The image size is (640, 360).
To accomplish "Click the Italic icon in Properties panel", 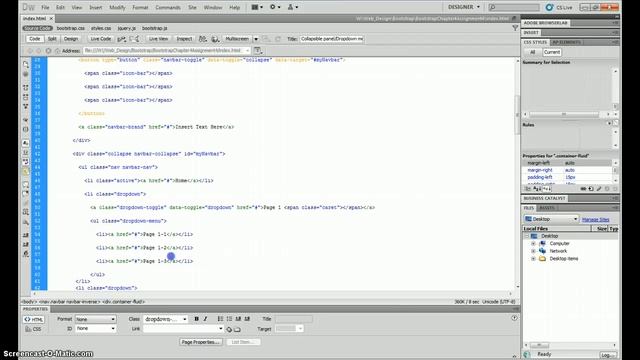I will [205, 319].
